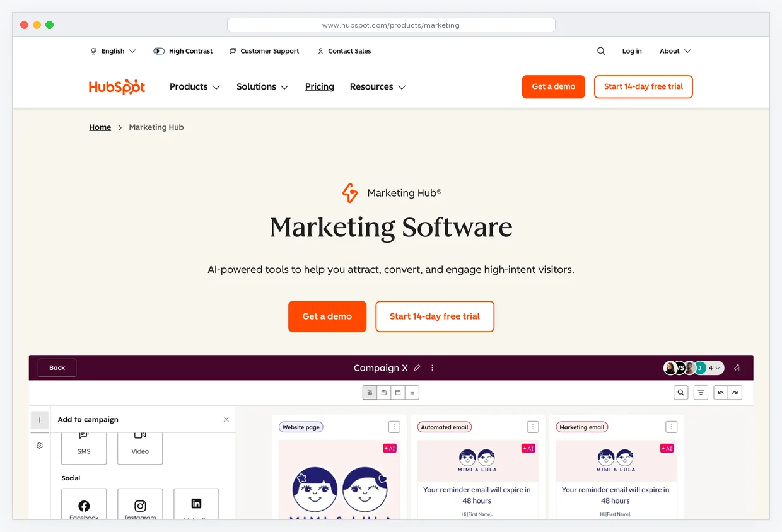Select the LinkedIn social tile
The height and width of the screenshot is (532, 782).
(x=196, y=504)
